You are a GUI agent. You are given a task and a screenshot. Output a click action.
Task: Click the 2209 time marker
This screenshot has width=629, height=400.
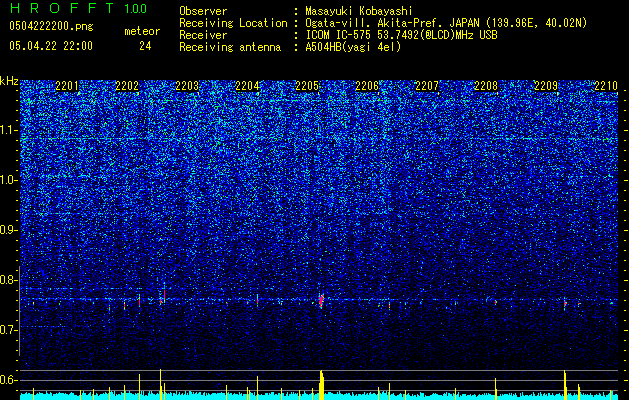point(546,86)
